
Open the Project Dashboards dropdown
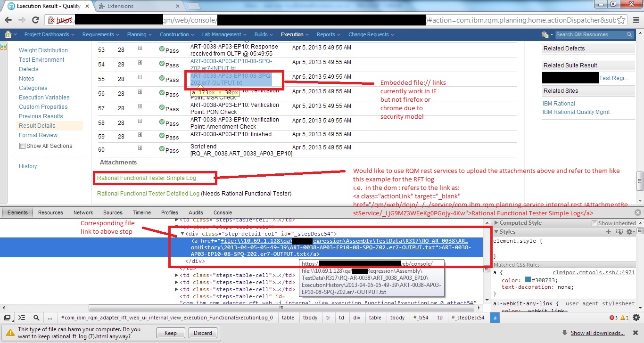pos(49,34)
